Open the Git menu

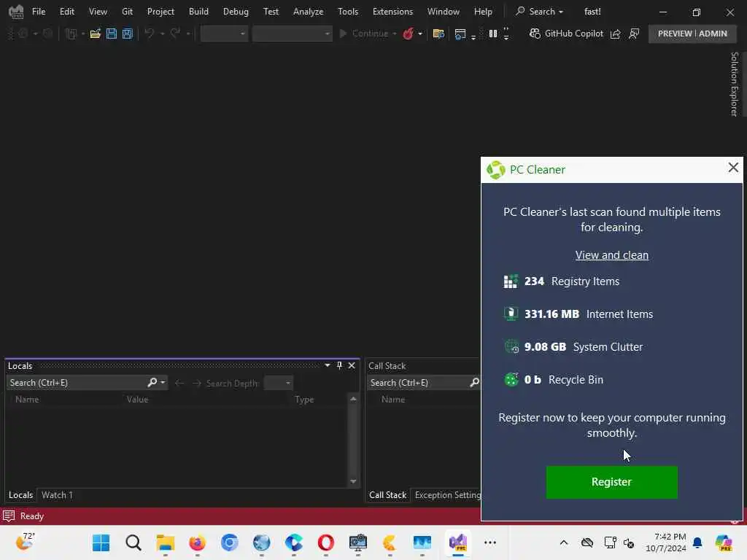pyautogui.click(x=127, y=12)
